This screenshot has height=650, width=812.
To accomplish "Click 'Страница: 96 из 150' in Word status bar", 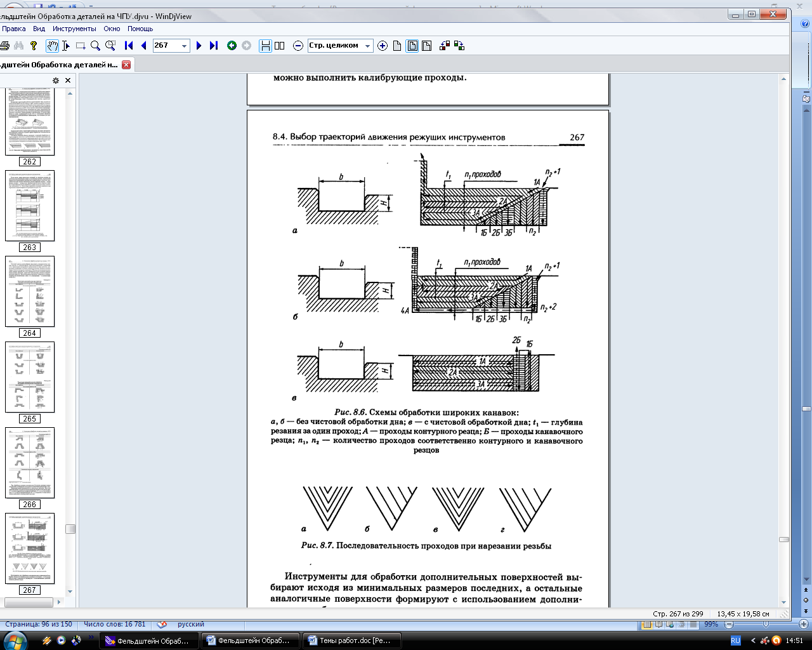I will coord(38,625).
